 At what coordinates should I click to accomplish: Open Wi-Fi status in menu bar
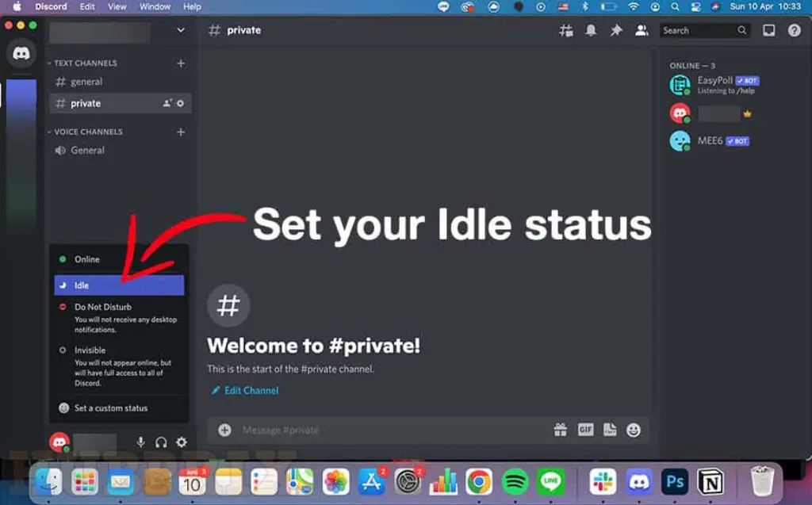coord(634,6)
